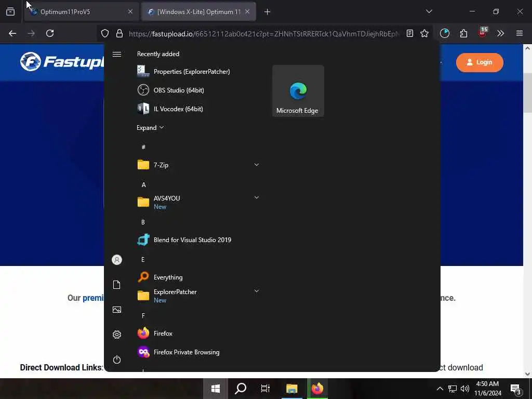Screen dimensions: 532x399
Task: Toggle Reader View in the address bar
Action: [x=410, y=33]
